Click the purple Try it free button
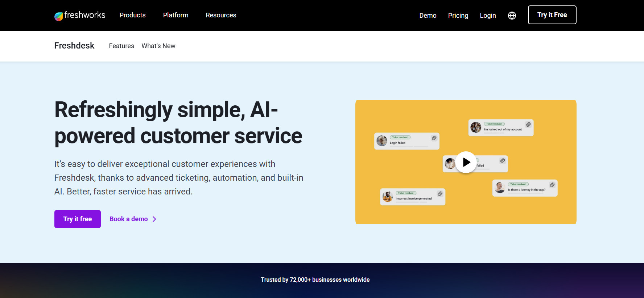 tap(78, 219)
